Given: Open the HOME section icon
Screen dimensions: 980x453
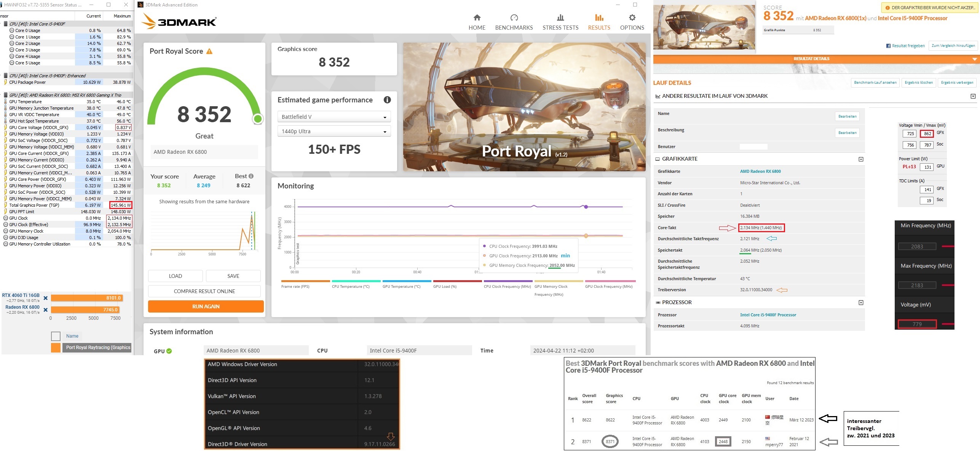Looking at the screenshot, I should 477,18.
